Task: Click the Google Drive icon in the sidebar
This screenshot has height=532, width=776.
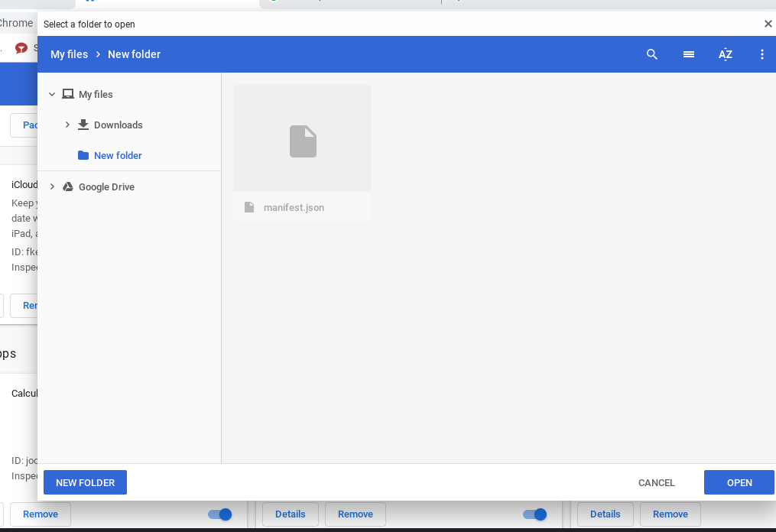Action: 68,187
